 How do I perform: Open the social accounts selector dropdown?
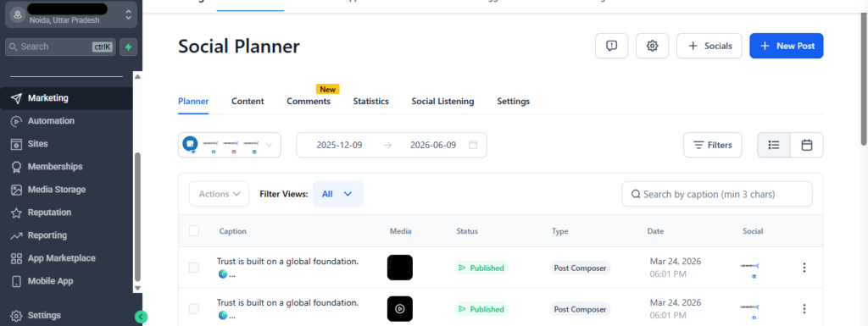[x=229, y=145]
